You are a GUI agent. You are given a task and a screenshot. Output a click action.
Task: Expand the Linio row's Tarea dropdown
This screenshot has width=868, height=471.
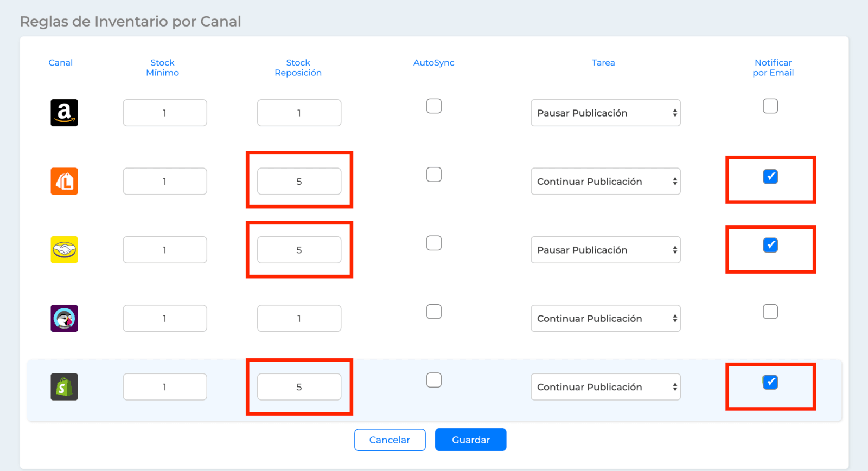coord(605,181)
